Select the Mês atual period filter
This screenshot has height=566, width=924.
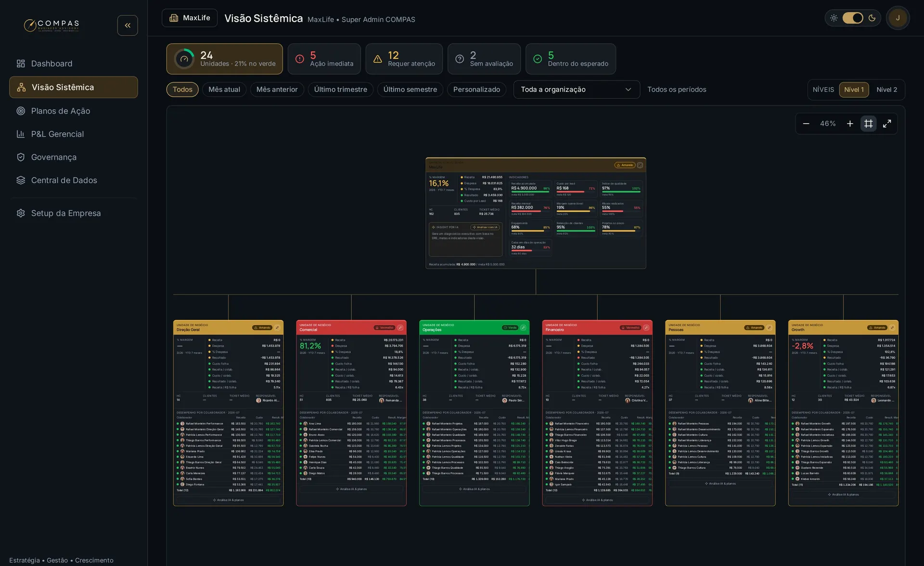[x=224, y=90]
